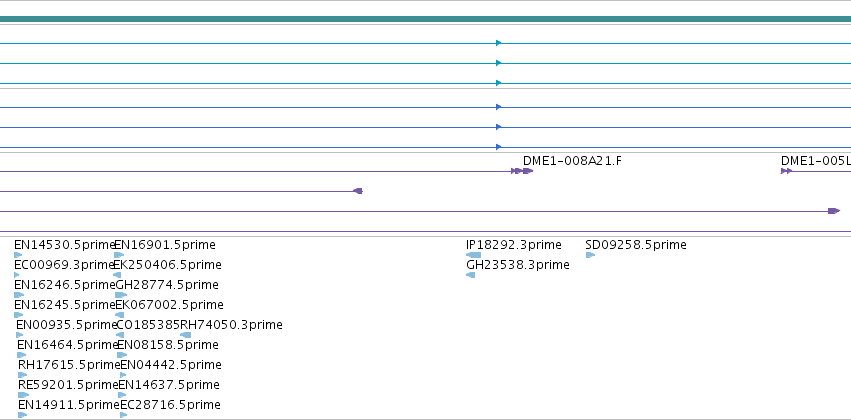Select the purple arrows beside DME1-008A21.F
This screenshot has width=851, height=420.
pos(522,171)
